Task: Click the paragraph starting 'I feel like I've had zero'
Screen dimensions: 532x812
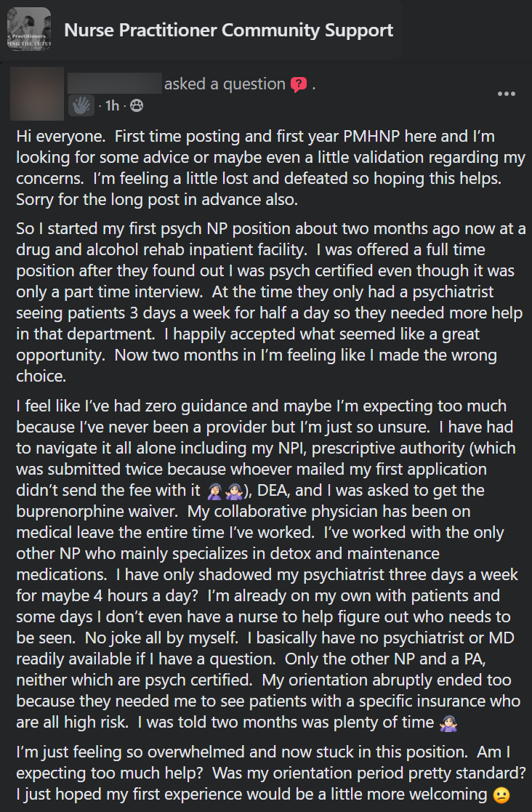Action: point(268,564)
